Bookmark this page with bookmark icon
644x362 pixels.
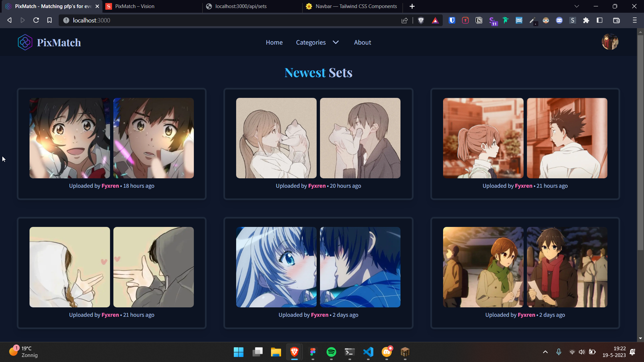click(x=49, y=20)
